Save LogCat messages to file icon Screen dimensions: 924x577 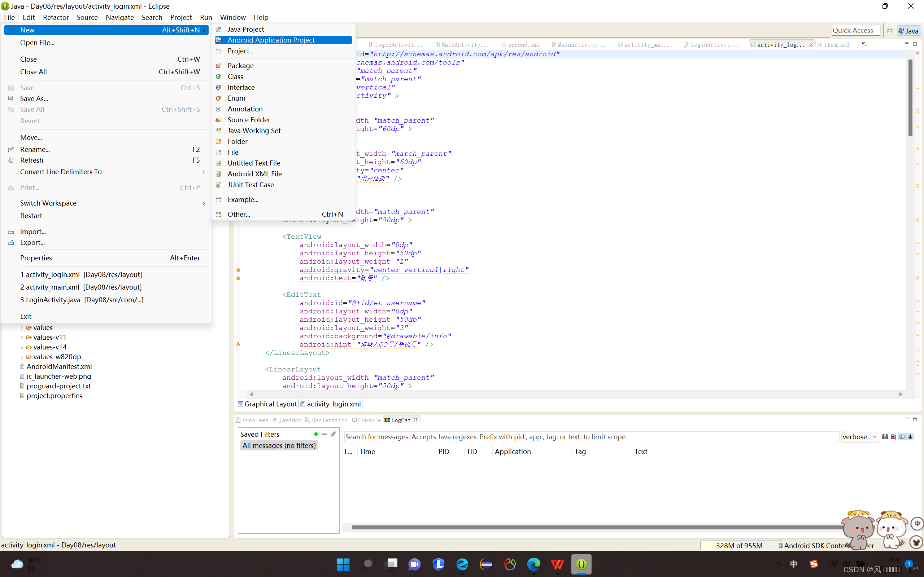click(x=885, y=437)
